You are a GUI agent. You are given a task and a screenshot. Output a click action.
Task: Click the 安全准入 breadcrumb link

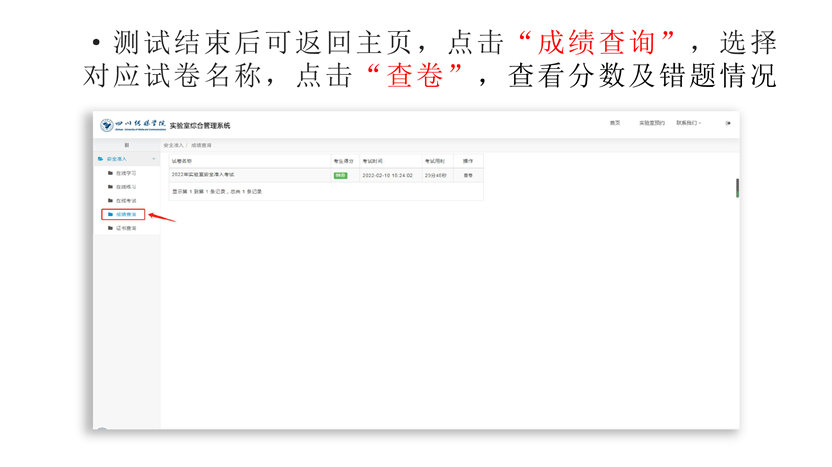click(174, 146)
